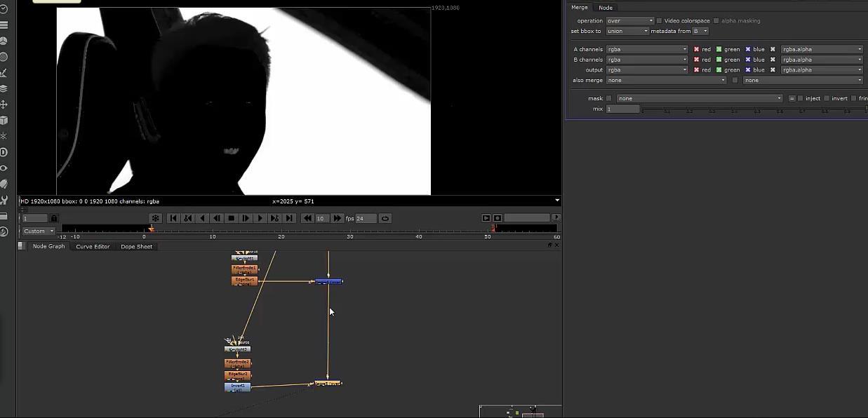Open A channels rgba dropdown
The height and width of the screenshot is (418, 868).
click(647, 49)
